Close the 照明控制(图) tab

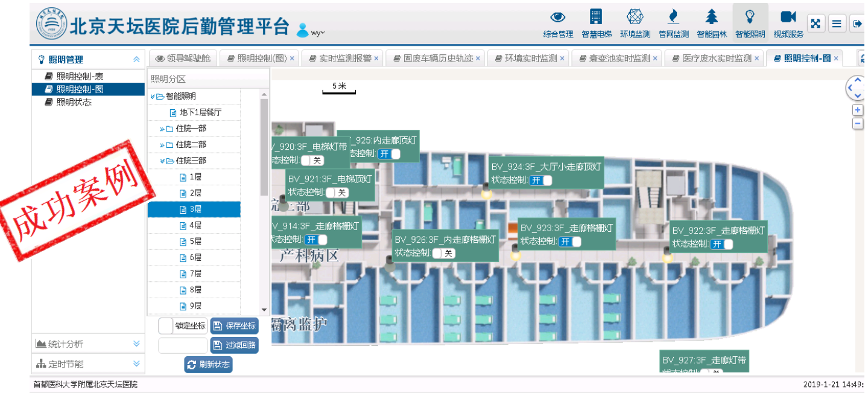pyautogui.click(x=292, y=59)
